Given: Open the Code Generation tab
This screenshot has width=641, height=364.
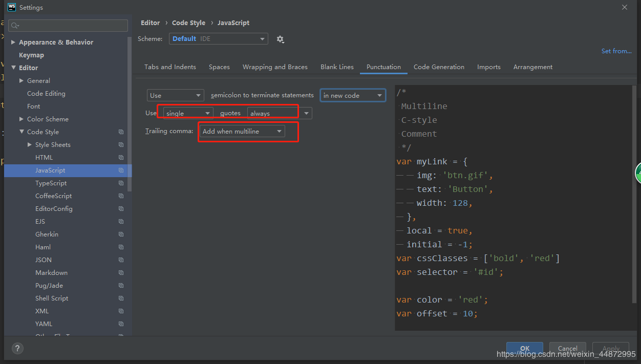Looking at the screenshot, I should pyautogui.click(x=439, y=67).
